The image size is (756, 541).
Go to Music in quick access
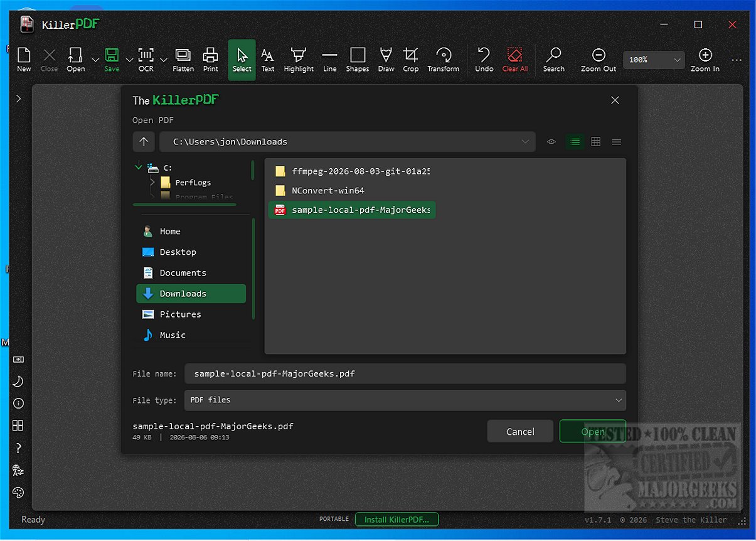(191, 335)
